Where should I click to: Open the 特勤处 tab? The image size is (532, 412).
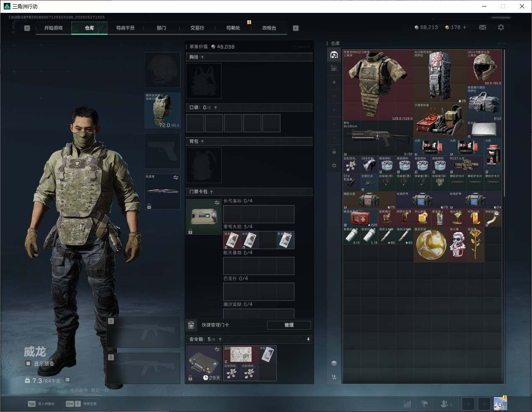click(x=233, y=28)
